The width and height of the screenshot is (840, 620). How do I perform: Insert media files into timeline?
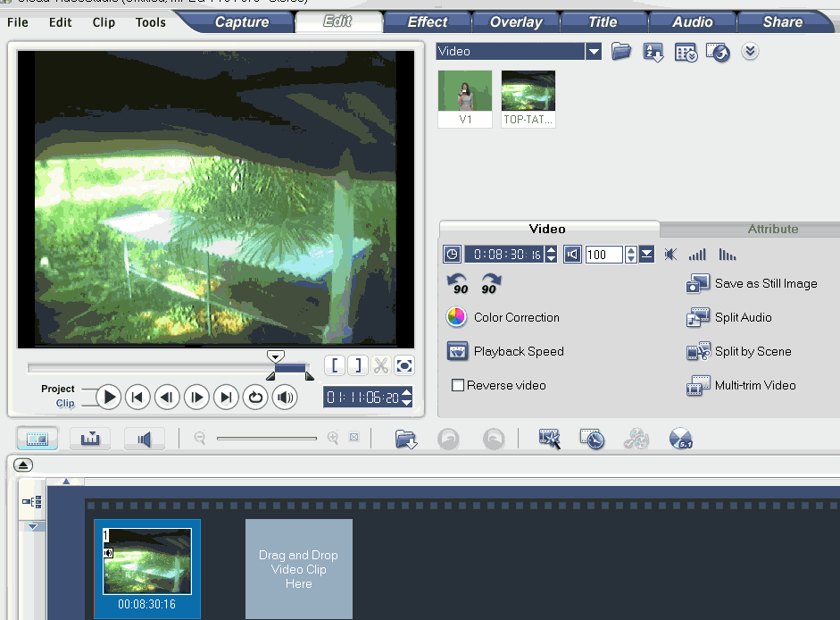coord(405,440)
